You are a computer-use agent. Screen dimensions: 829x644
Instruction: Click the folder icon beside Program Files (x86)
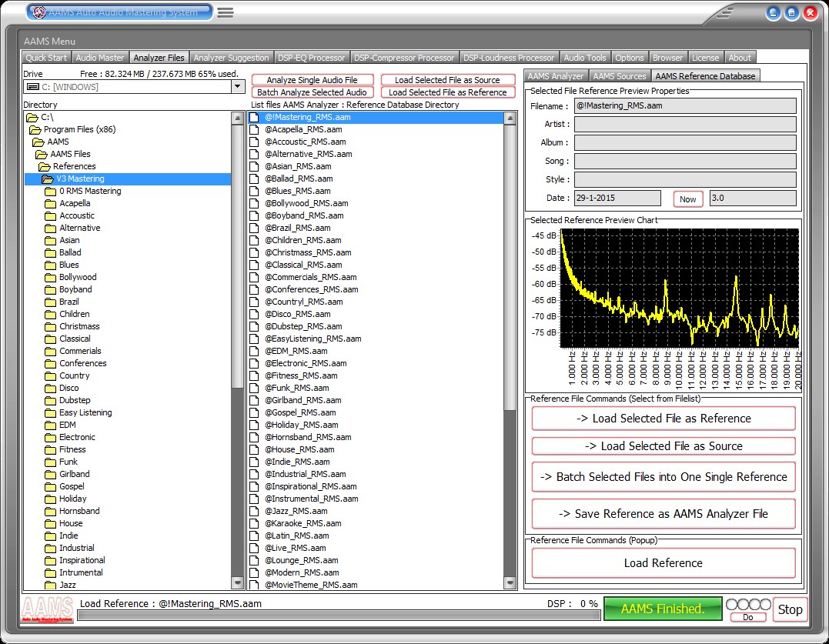(x=35, y=129)
